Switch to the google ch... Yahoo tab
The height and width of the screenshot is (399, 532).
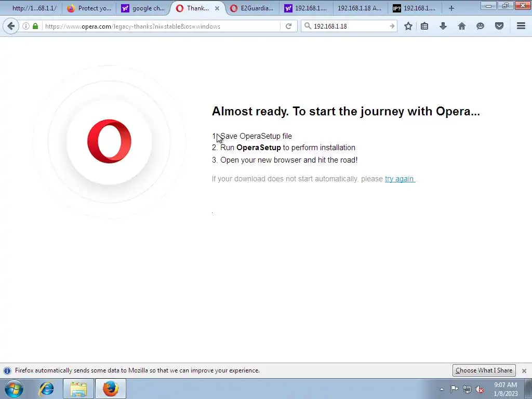coord(143,8)
